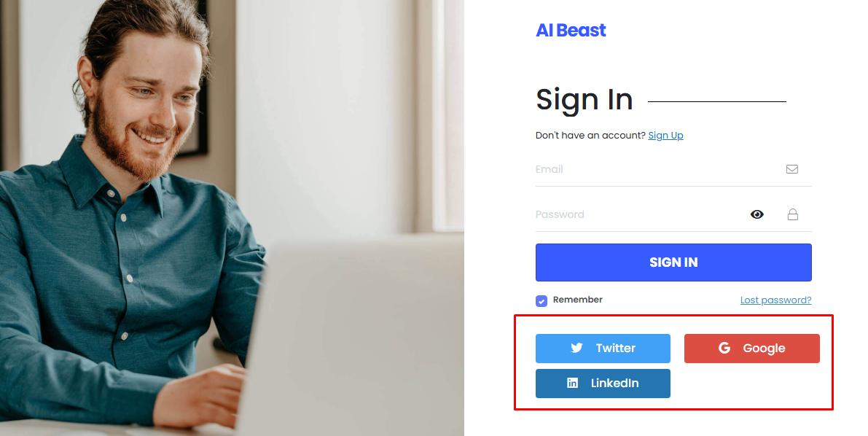868x436 pixels.
Task: Sign in with the Twitter button
Action: 603,349
